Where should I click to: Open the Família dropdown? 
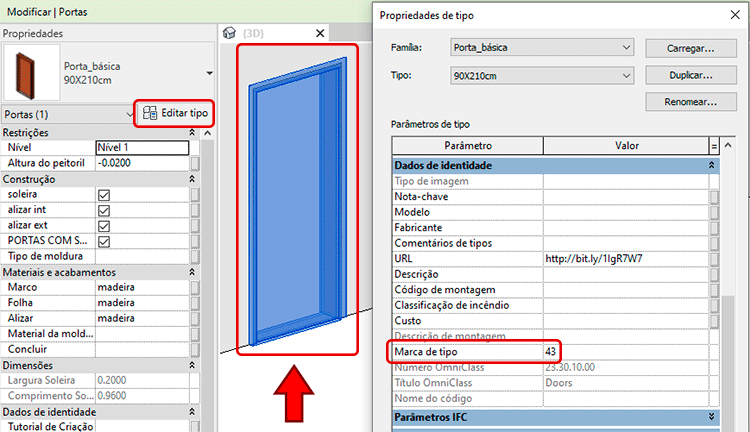541,48
